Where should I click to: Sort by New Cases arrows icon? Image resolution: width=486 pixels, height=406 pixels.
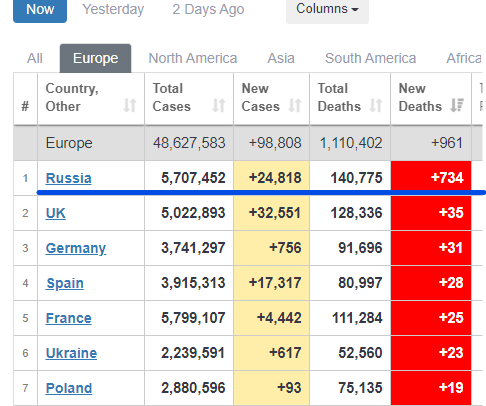tap(295, 106)
